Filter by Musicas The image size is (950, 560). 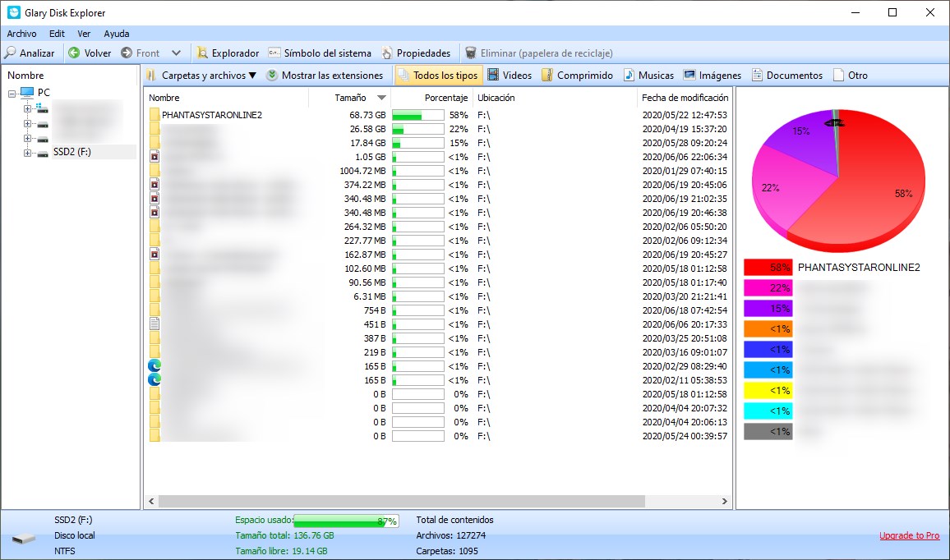[649, 75]
